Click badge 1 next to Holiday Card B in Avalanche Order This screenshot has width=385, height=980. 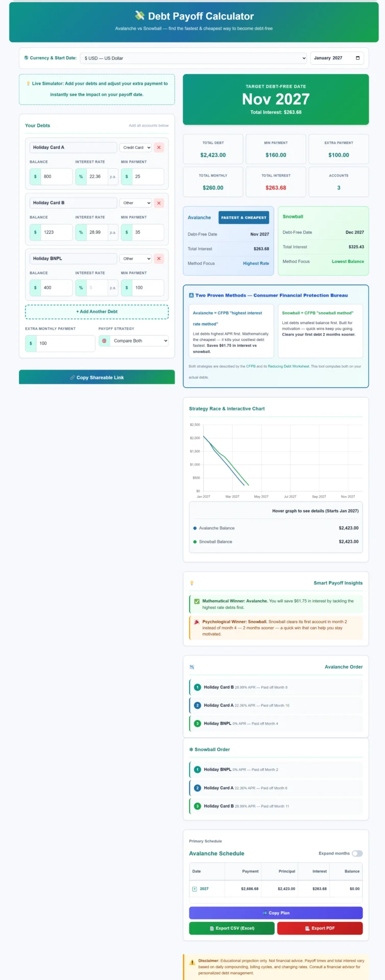tap(198, 687)
